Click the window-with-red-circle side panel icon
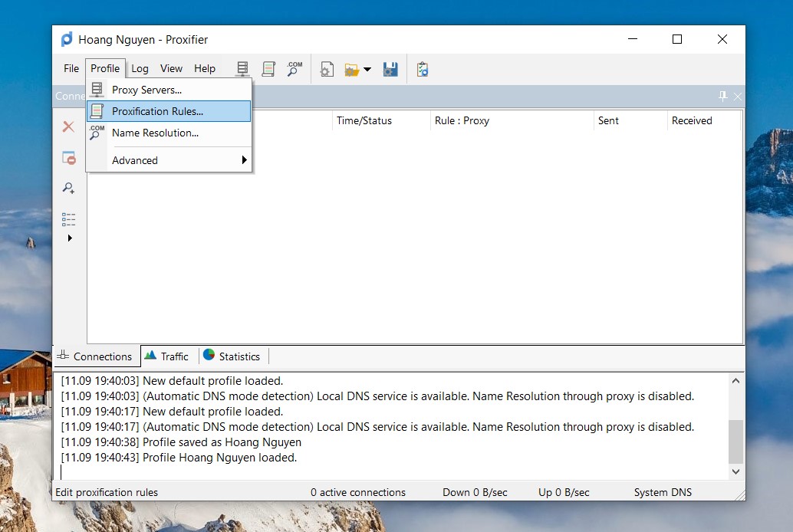 pos(68,158)
